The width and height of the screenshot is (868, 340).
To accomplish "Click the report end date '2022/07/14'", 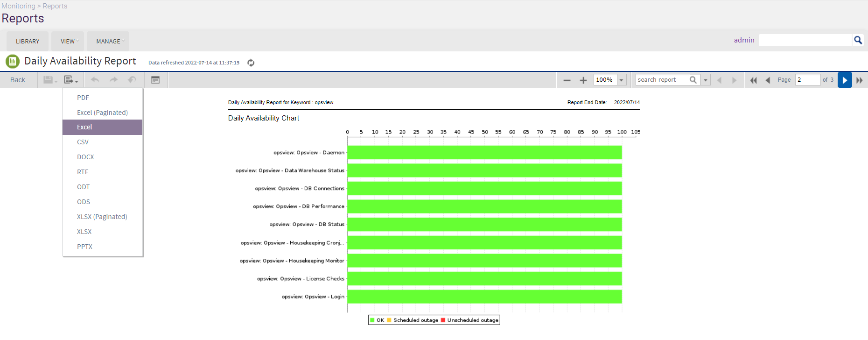I will (627, 102).
